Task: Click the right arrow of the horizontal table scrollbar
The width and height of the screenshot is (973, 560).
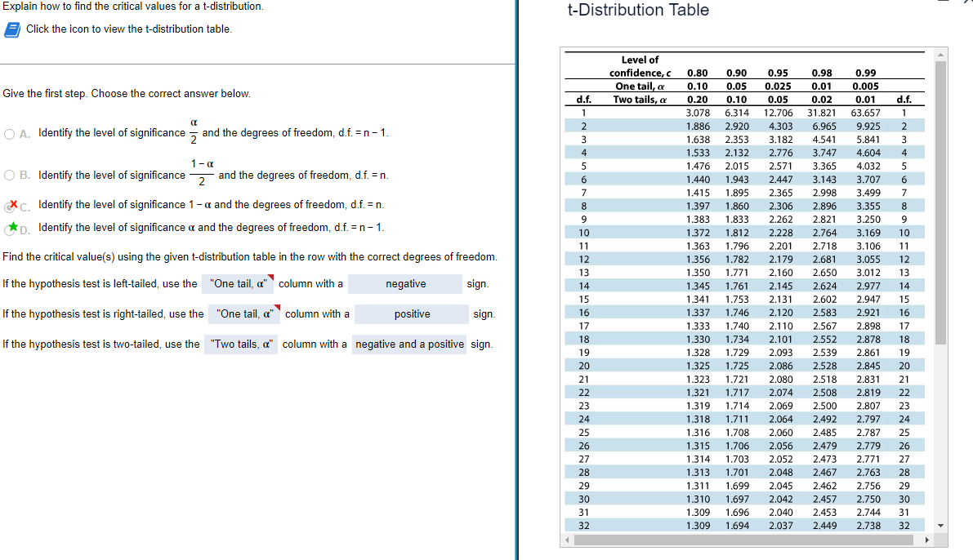Action: tap(928, 540)
